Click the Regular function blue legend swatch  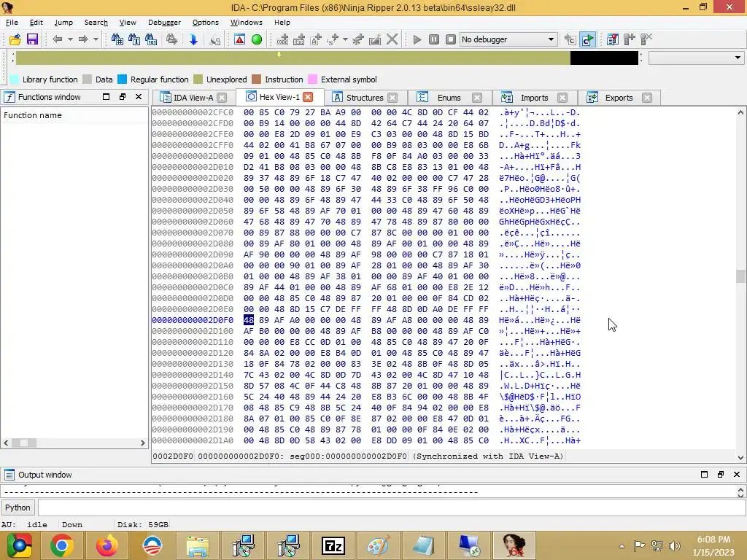[x=123, y=79]
